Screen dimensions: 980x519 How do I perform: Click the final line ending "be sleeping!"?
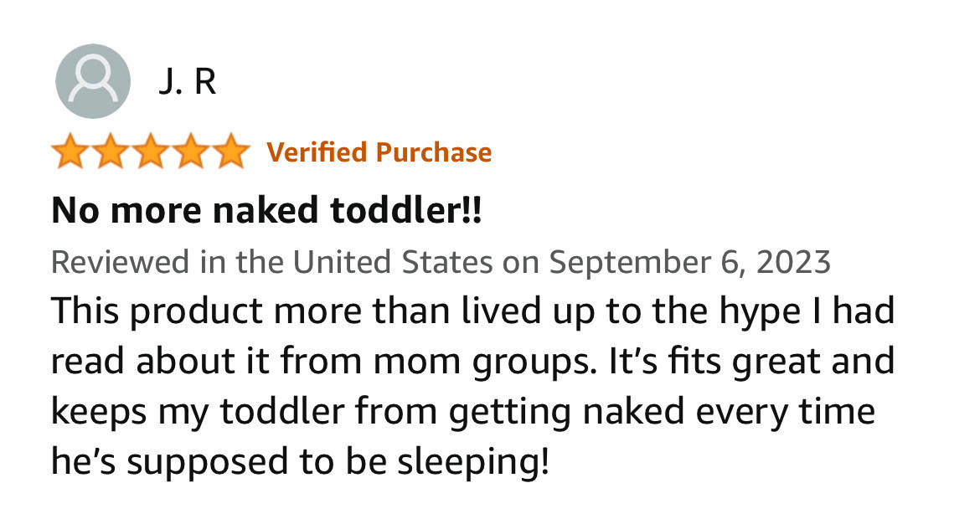click(x=300, y=461)
